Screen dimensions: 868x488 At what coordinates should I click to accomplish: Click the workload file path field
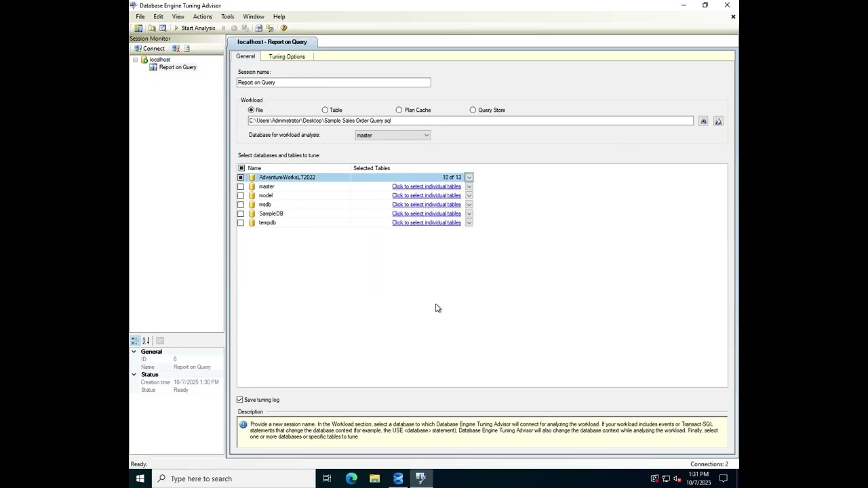(x=471, y=121)
